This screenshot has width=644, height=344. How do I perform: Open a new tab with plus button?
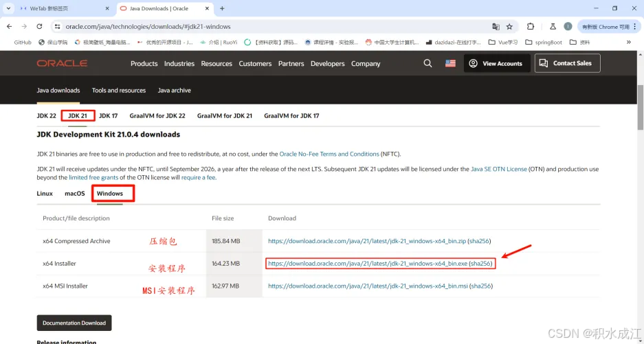[222, 8]
